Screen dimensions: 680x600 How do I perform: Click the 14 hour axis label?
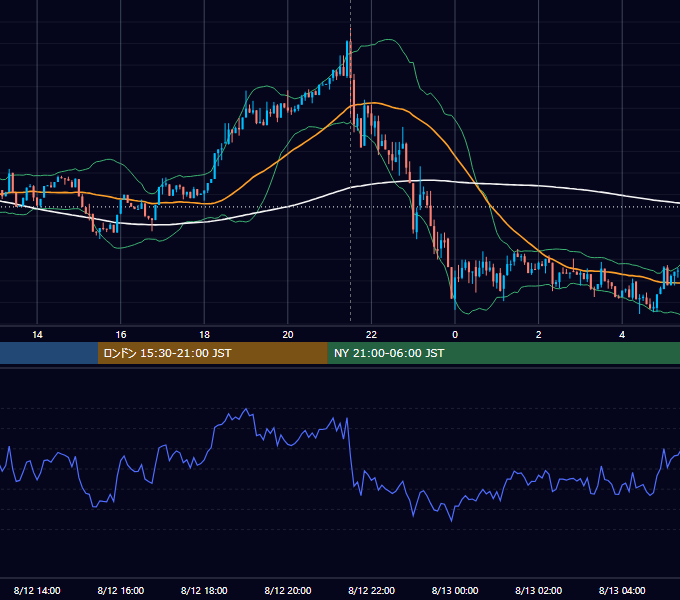pos(37,335)
